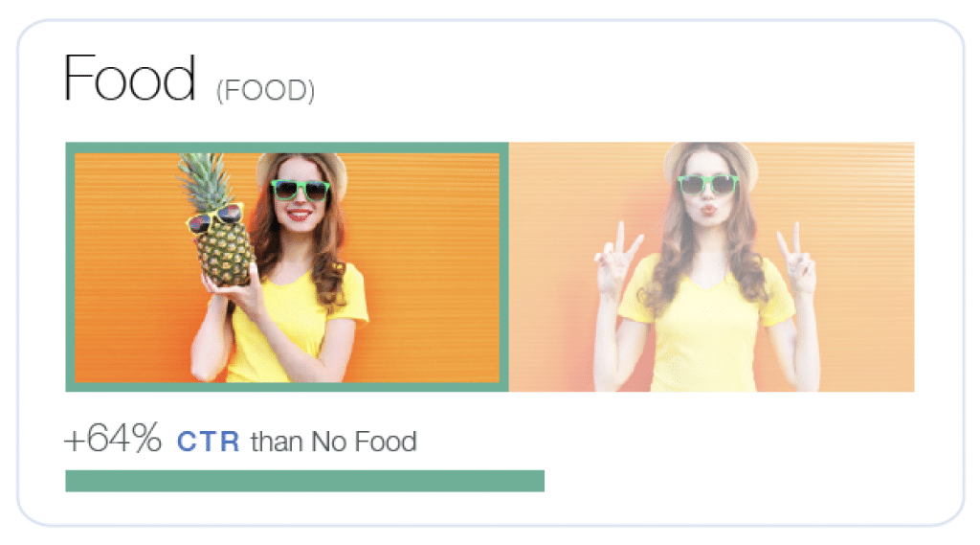The image size is (980, 545).
Task: Select the faded peace-sign photo
Action: point(711,267)
